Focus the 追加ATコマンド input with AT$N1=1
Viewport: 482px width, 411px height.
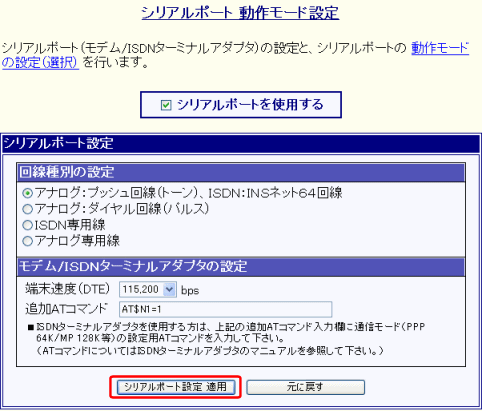click(225, 309)
